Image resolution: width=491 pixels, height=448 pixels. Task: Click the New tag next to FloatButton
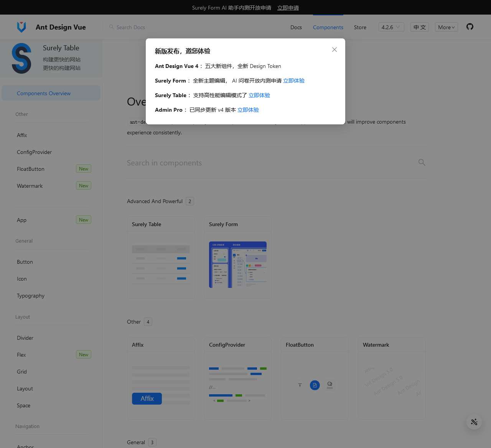pyautogui.click(x=84, y=169)
